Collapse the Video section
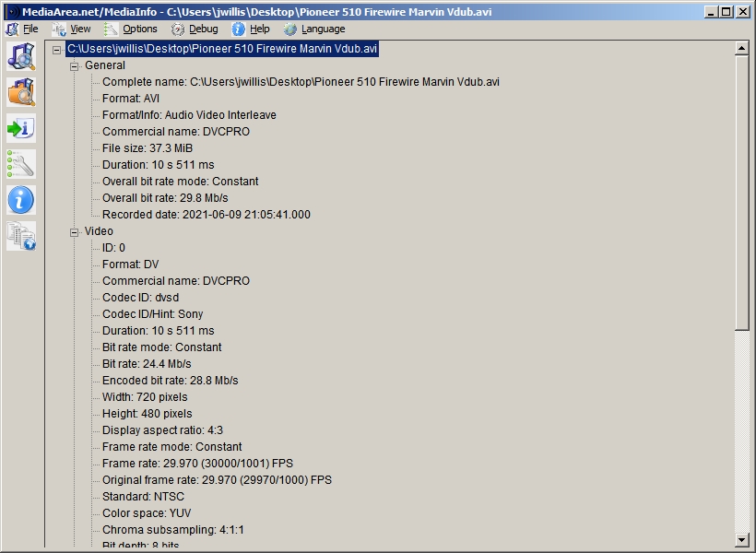756x553 pixels. coord(75,232)
